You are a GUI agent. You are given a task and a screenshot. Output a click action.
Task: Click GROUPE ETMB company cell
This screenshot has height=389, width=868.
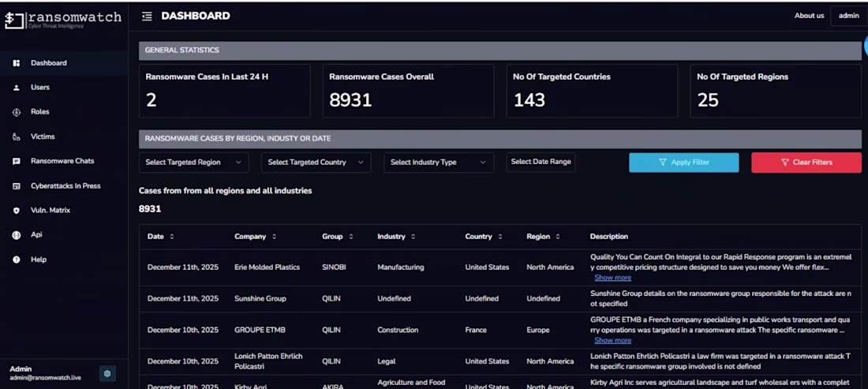pos(260,330)
